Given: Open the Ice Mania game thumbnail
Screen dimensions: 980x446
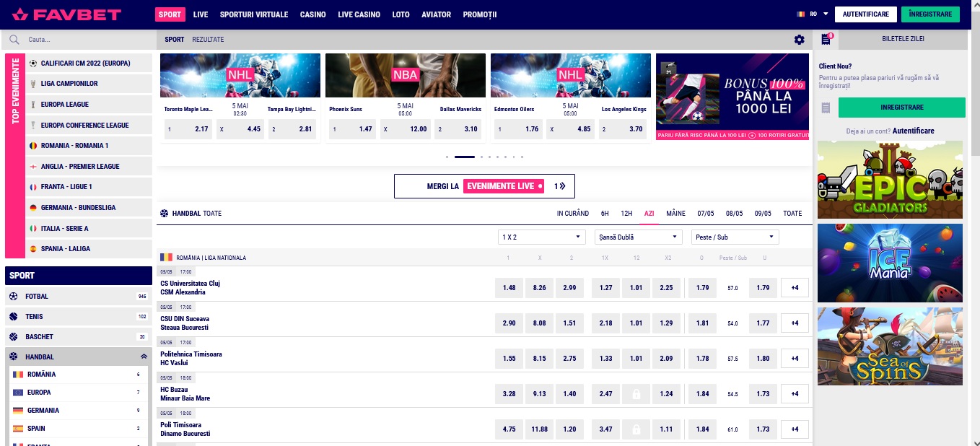Looking at the screenshot, I should 890,263.
